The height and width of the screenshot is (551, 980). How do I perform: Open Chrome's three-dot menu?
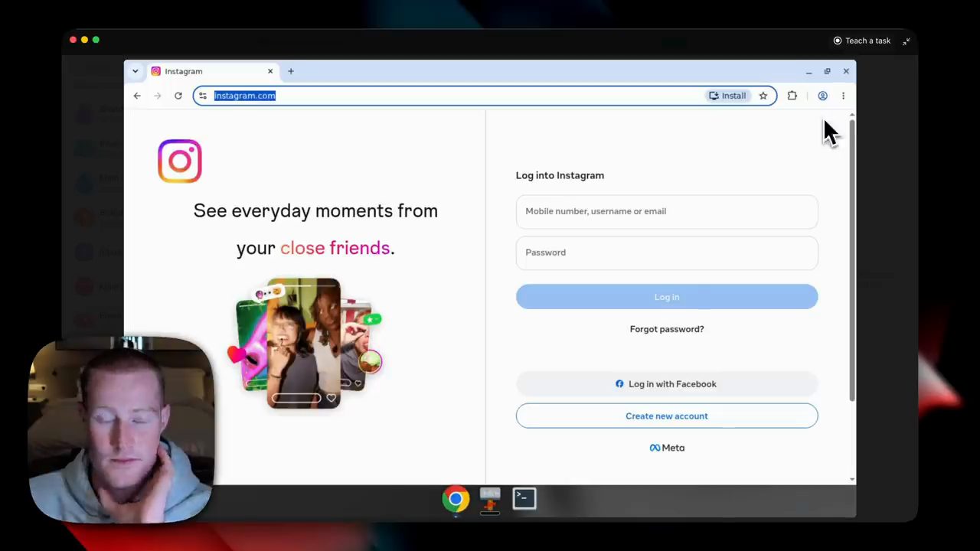tap(843, 96)
